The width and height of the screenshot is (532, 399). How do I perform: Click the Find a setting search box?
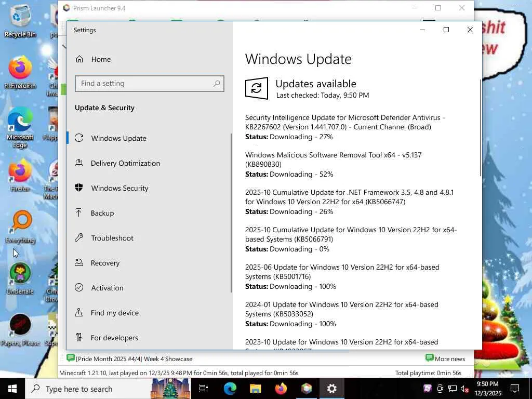pyautogui.click(x=149, y=84)
